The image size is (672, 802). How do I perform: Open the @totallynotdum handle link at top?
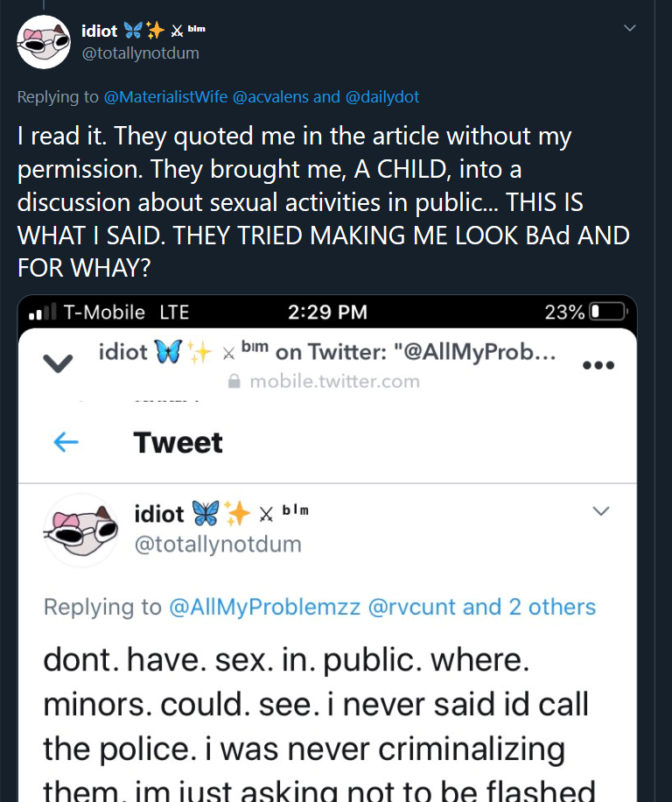(140, 53)
